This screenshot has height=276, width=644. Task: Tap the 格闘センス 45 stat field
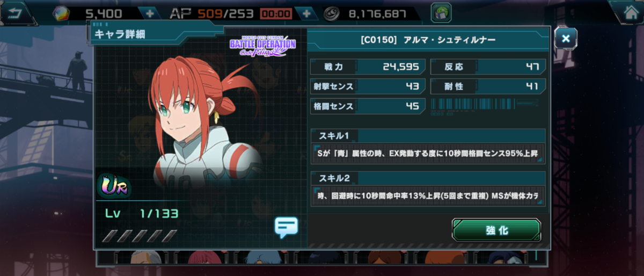pos(368,106)
